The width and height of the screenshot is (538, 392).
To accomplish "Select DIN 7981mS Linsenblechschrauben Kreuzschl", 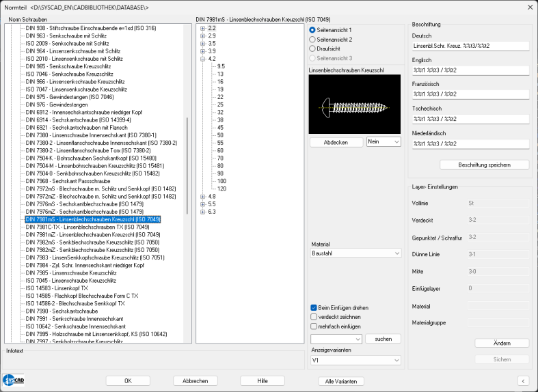I will coord(93,219).
